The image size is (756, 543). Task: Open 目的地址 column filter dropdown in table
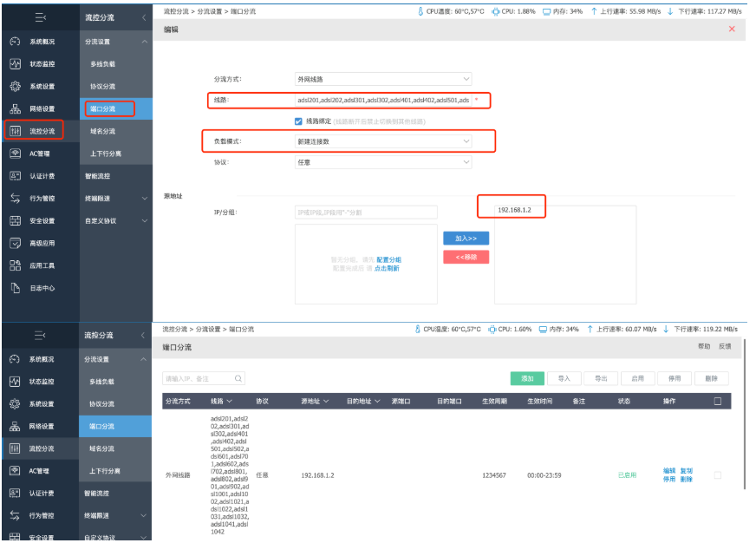[377, 402]
